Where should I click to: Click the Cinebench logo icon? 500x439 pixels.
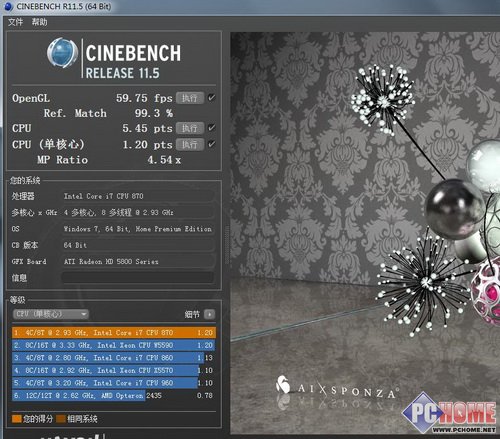(62, 53)
